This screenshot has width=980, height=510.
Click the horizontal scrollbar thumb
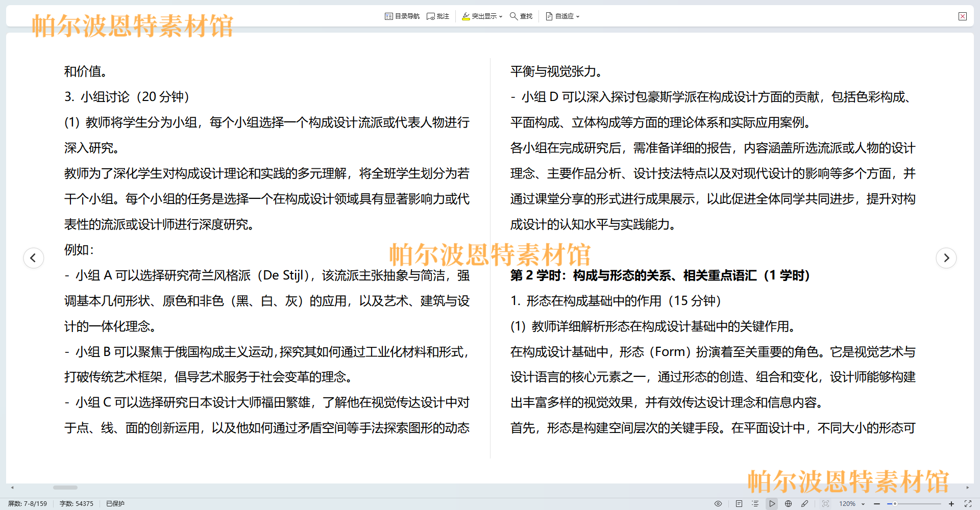pyautogui.click(x=65, y=488)
